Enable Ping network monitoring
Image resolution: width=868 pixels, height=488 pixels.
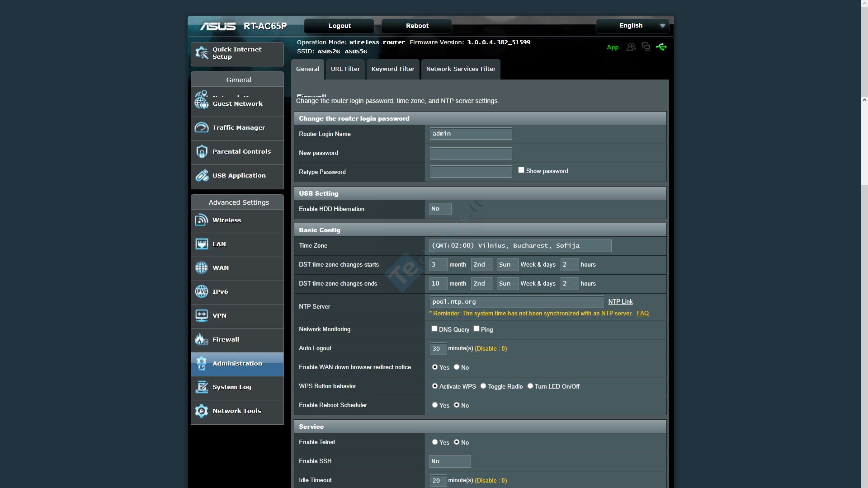pos(476,329)
